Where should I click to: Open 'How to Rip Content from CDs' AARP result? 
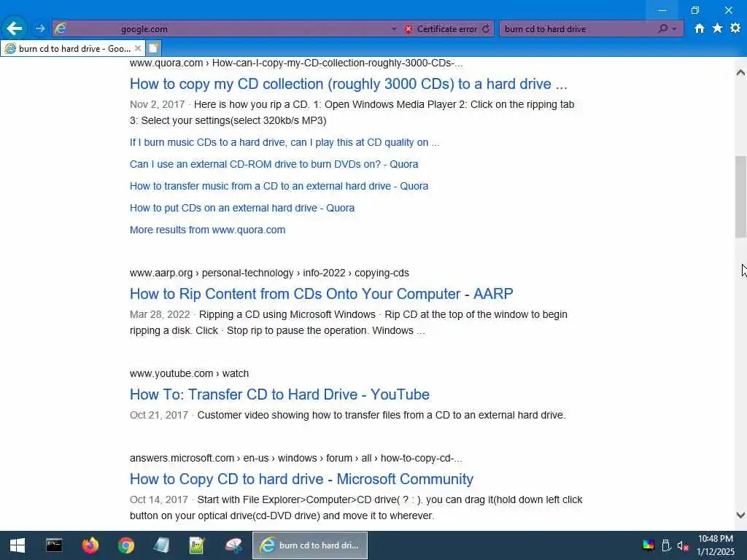pos(321,294)
